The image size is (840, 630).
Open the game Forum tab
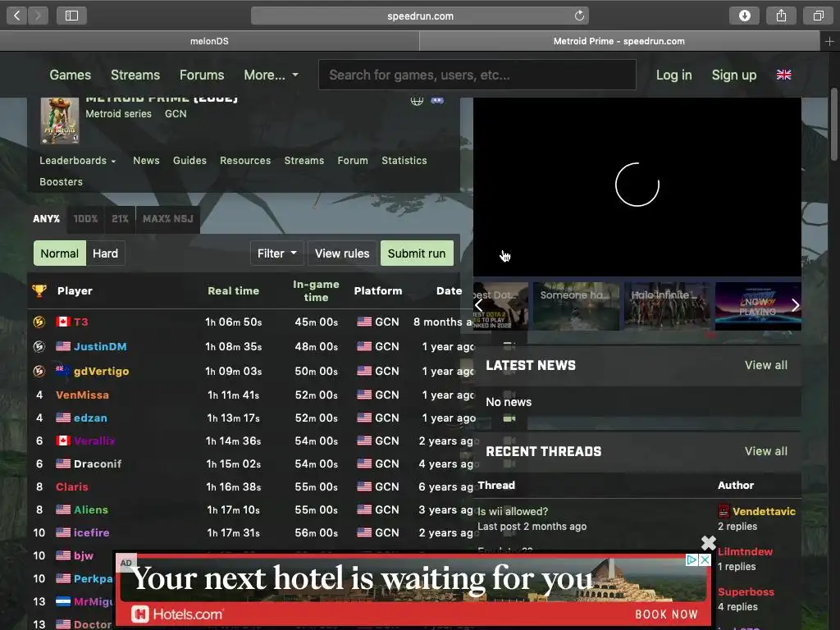click(353, 161)
